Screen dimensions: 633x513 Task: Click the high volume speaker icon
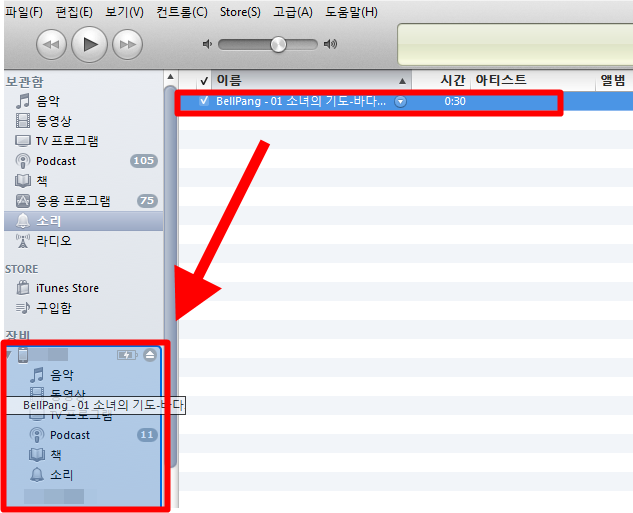[330, 44]
